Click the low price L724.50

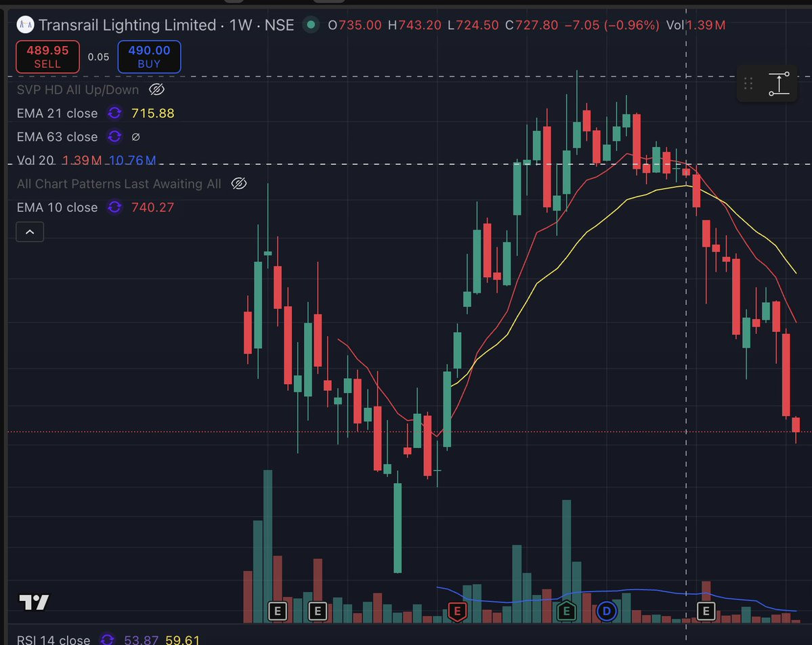click(473, 25)
